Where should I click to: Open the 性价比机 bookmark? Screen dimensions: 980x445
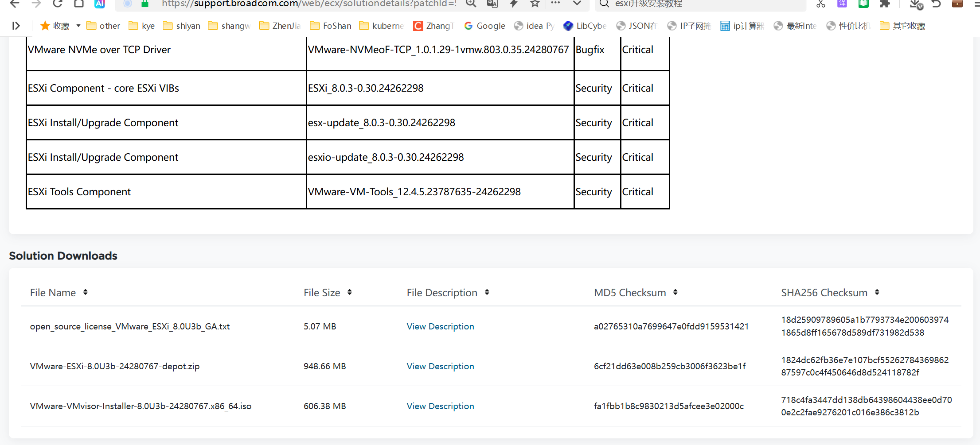point(848,26)
